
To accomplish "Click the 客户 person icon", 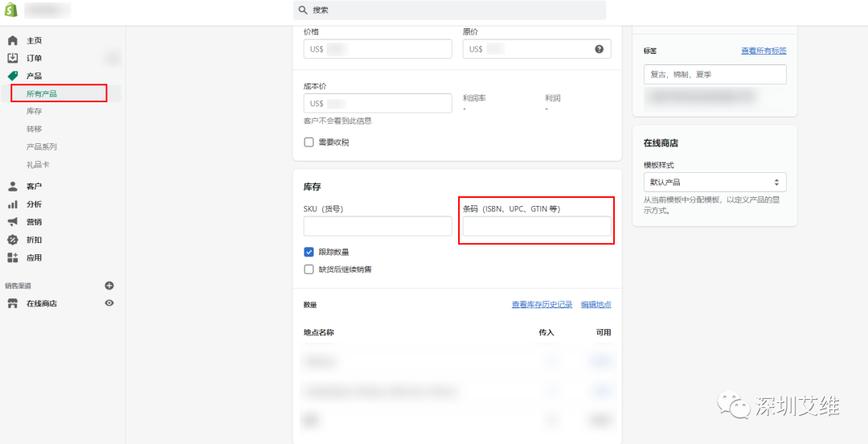I will (13, 187).
